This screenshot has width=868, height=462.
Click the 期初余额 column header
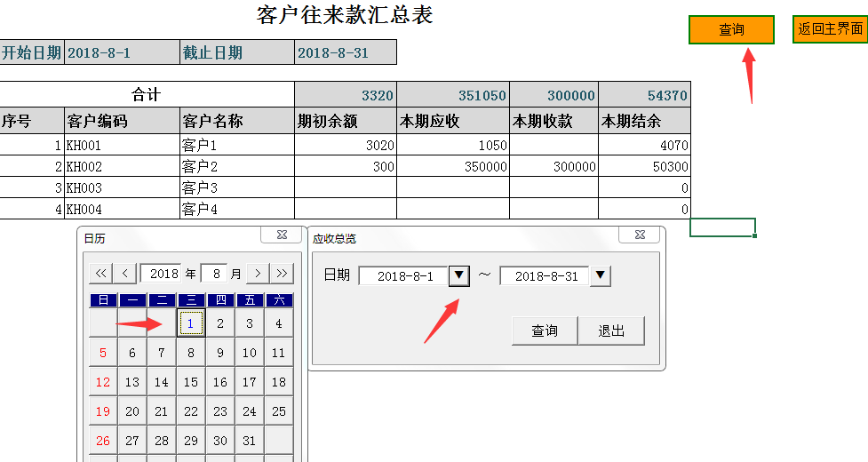[346, 121]
